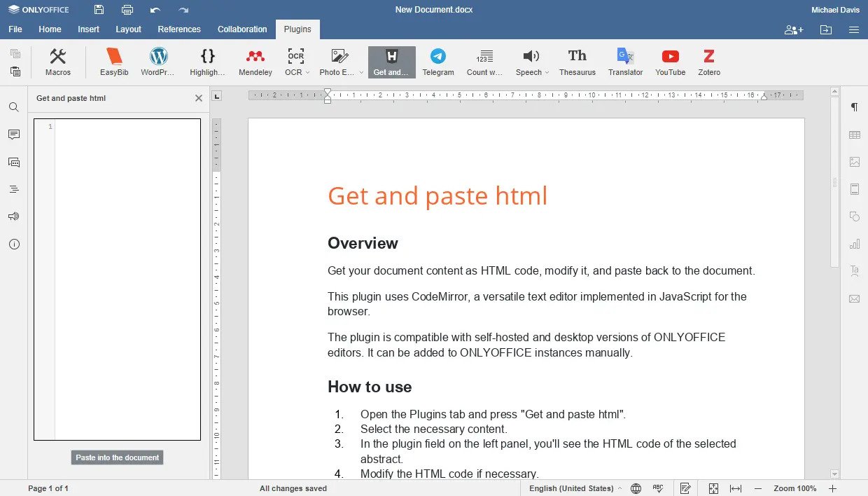868x496 pixels.
Task: Open paragraph settings in right sidebar
Action: [x=854, y=107]
